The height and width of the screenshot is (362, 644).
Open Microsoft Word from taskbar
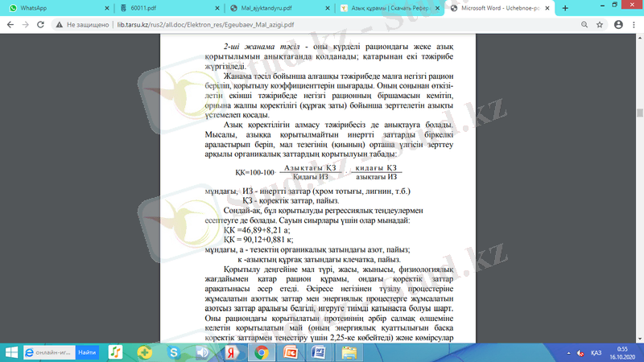pos(319,352)
